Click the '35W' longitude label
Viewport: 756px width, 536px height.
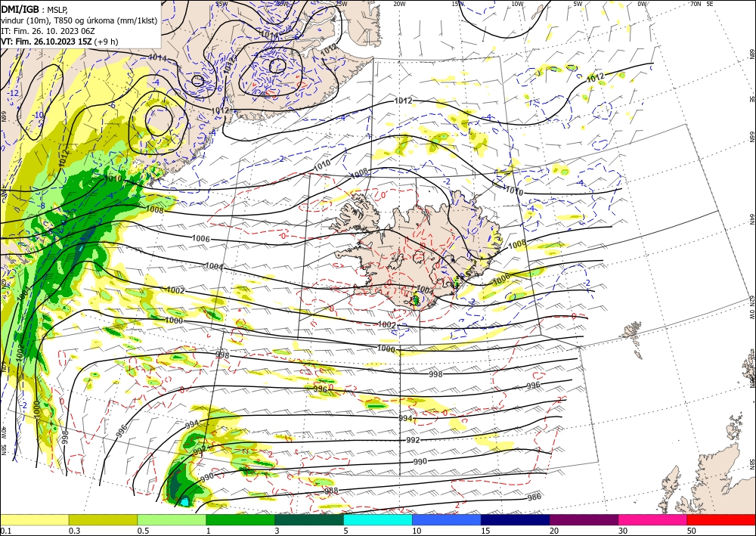[x=222, y=4]
